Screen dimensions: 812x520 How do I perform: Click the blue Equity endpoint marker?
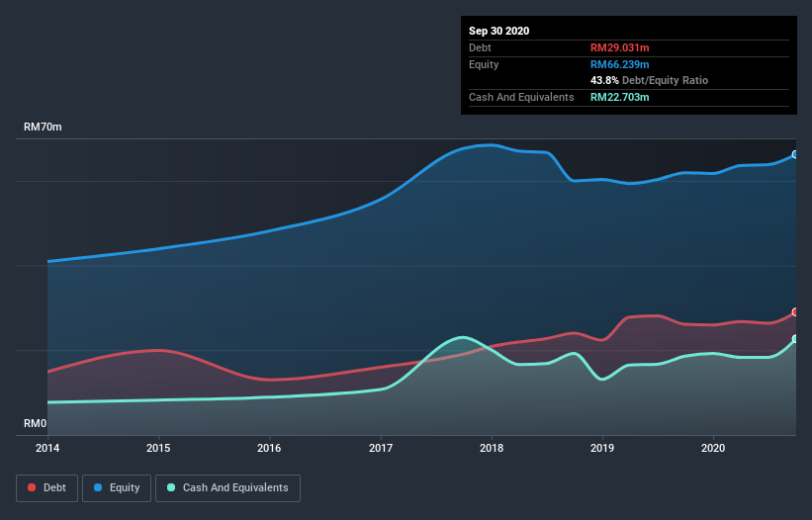[x=795, y=154]
